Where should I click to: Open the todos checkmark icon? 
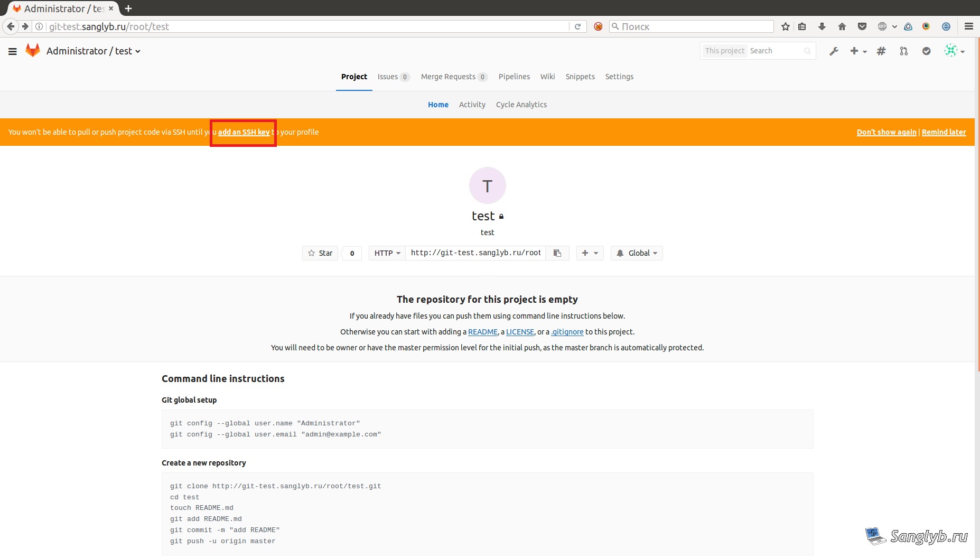(x=927, y=51)
